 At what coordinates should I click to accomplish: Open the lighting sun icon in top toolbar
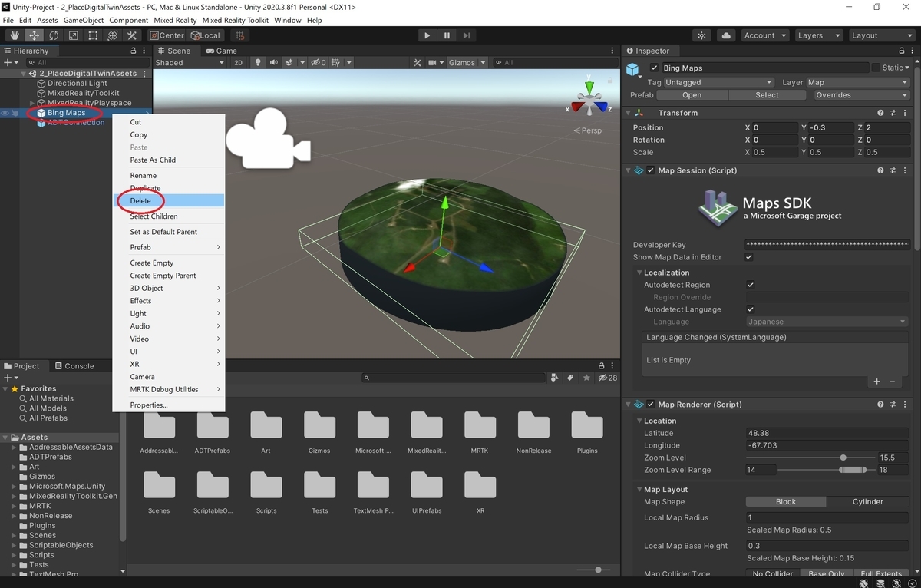(702, 35)
